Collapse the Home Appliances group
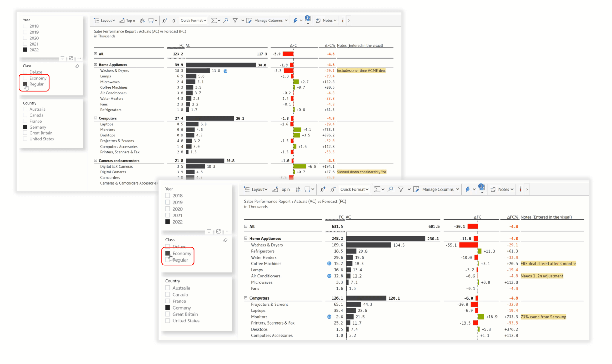The image size is (612, 364). (x=95, y=64)
